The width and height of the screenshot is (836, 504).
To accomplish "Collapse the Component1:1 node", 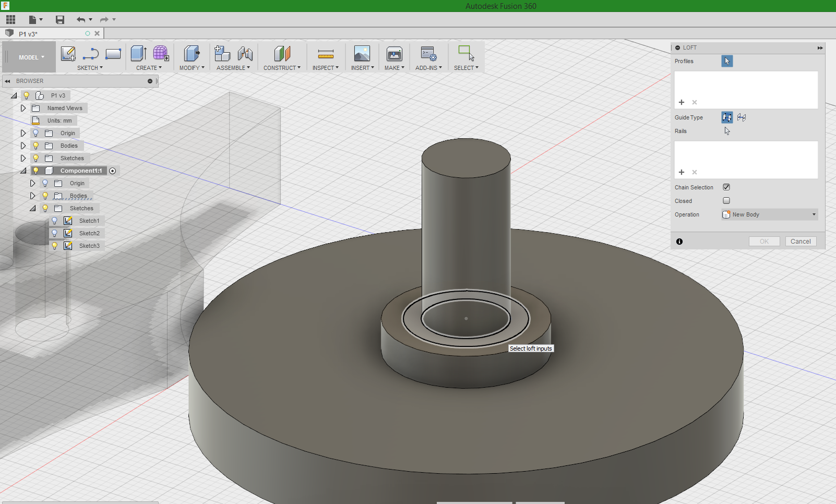I will pos(23,171).
